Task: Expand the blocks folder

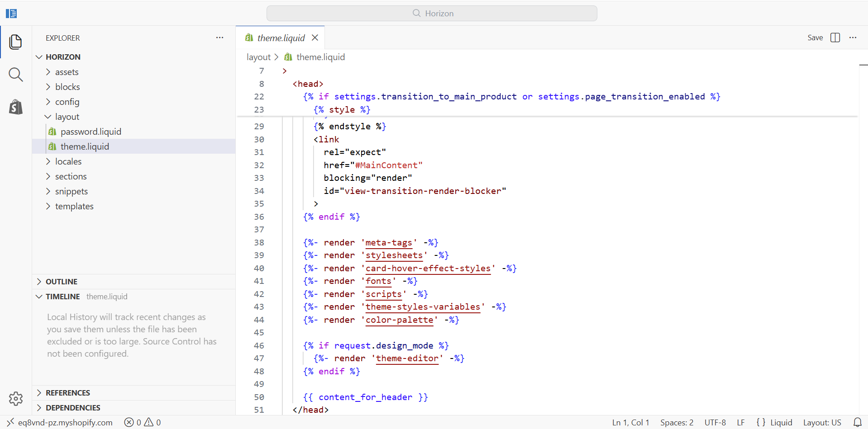Action: (x=48, y=87)
